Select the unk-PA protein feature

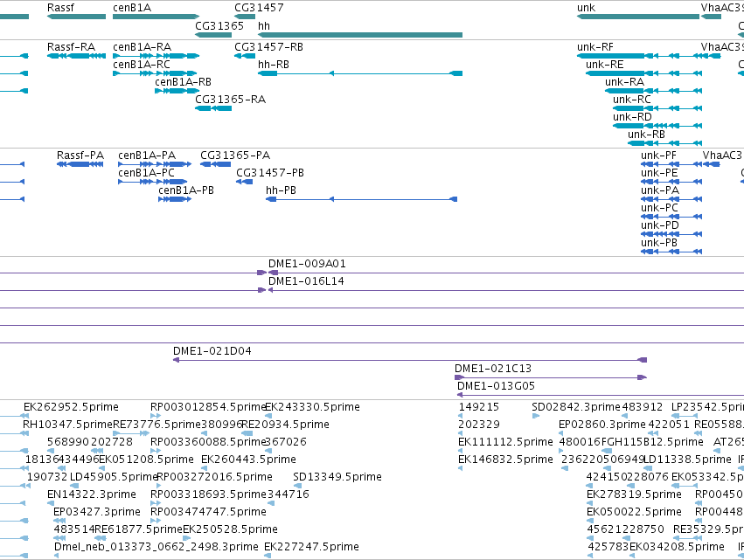coord(671,200)
